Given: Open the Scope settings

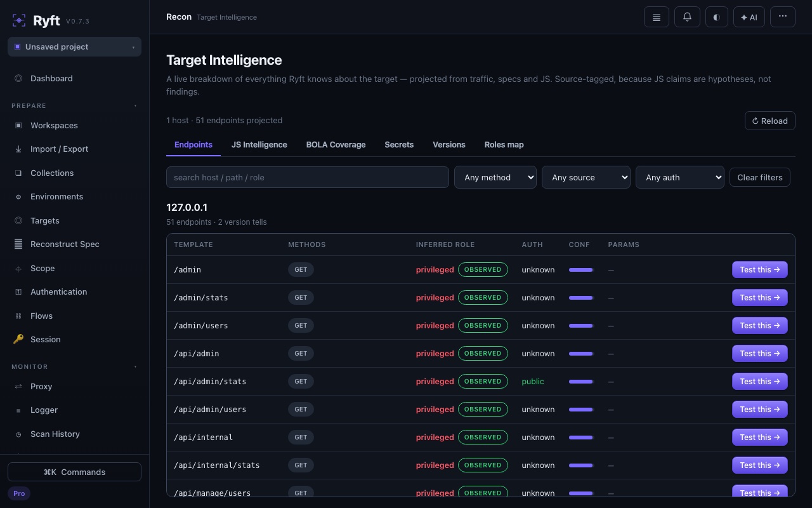Looking at the screenshot, I should 74,268.
